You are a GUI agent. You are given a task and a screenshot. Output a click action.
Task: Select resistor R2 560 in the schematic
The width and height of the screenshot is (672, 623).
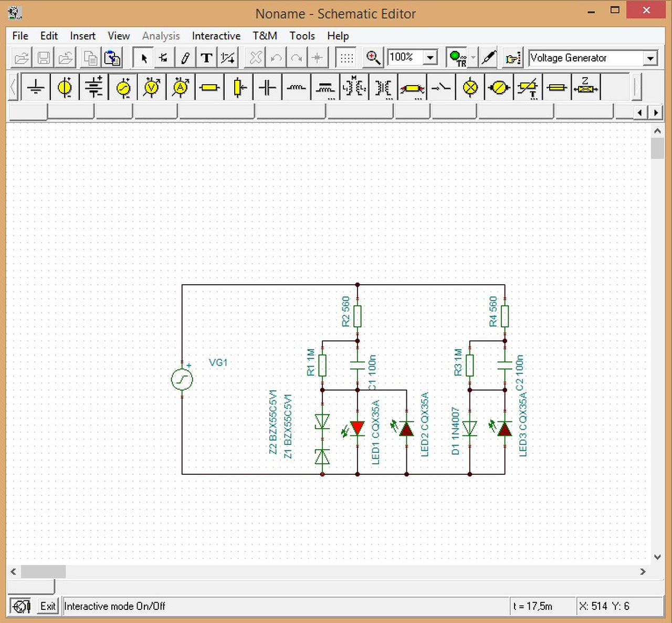358,316
